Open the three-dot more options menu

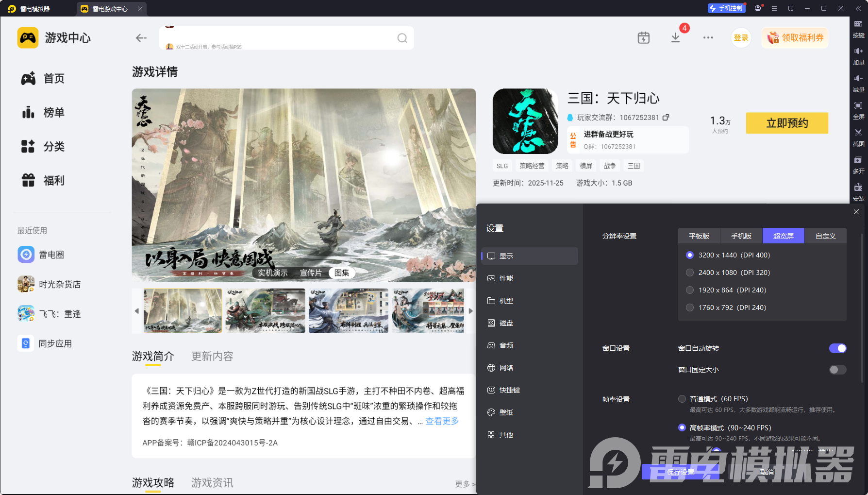(708, 37)
